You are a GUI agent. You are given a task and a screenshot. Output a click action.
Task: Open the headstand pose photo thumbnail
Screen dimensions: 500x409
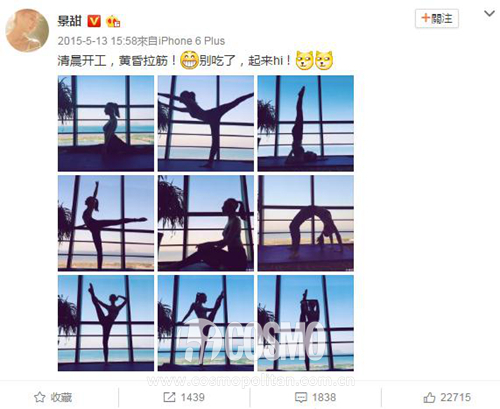(x=306, y=123)
